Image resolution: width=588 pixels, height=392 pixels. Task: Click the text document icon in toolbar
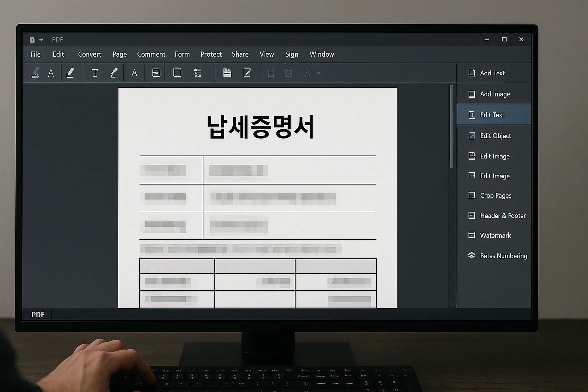(x=227, y=73)
